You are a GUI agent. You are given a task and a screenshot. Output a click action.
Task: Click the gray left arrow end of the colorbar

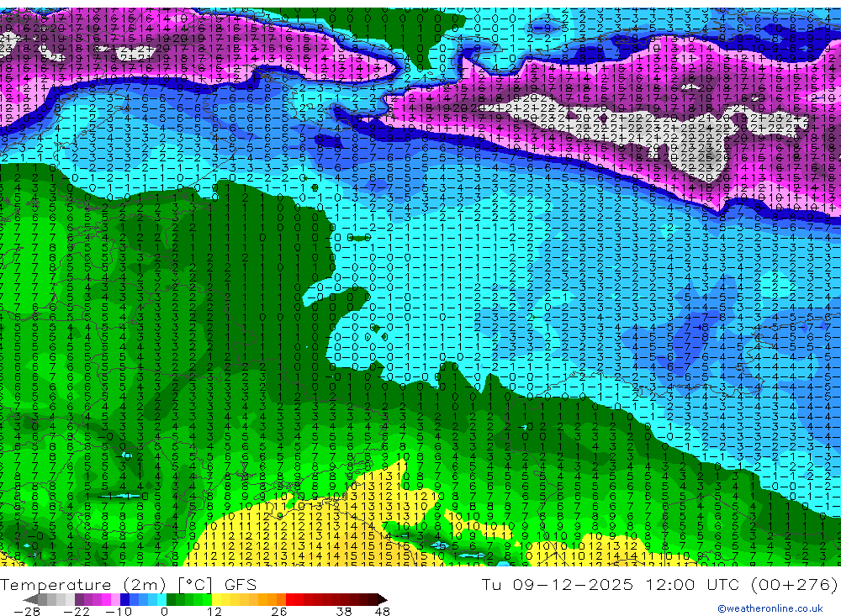30,600
